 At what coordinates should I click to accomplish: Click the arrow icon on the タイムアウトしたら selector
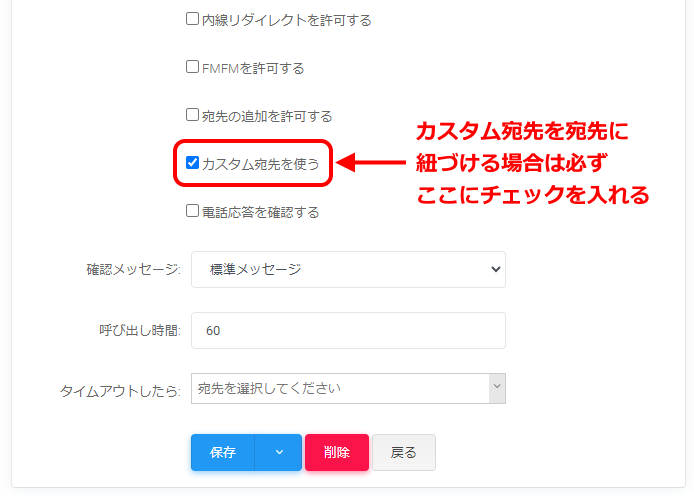(x=497, y=388)
